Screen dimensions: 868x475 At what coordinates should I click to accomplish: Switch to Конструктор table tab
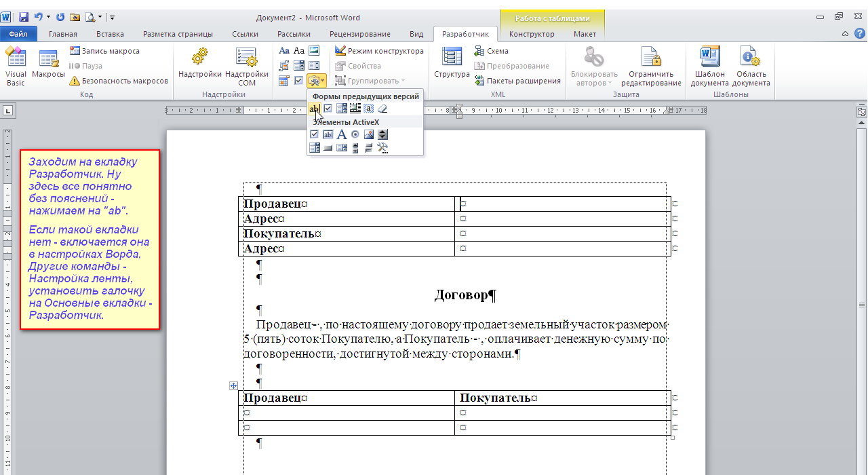pos(532,34)
